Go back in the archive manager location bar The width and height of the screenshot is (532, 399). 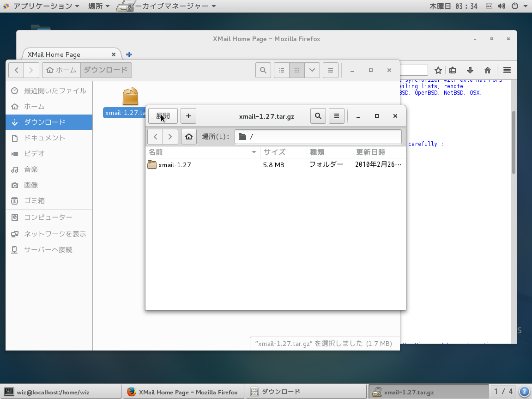tap(155, 137)
